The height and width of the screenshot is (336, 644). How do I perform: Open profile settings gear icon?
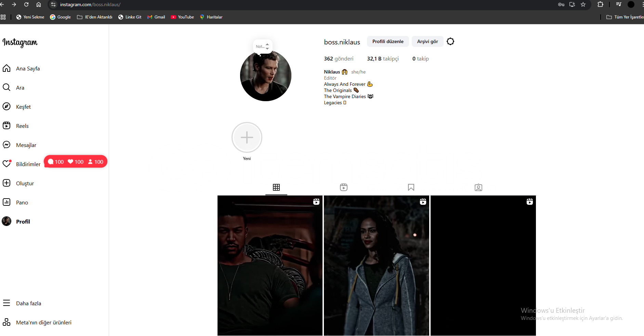coord(450,41)
